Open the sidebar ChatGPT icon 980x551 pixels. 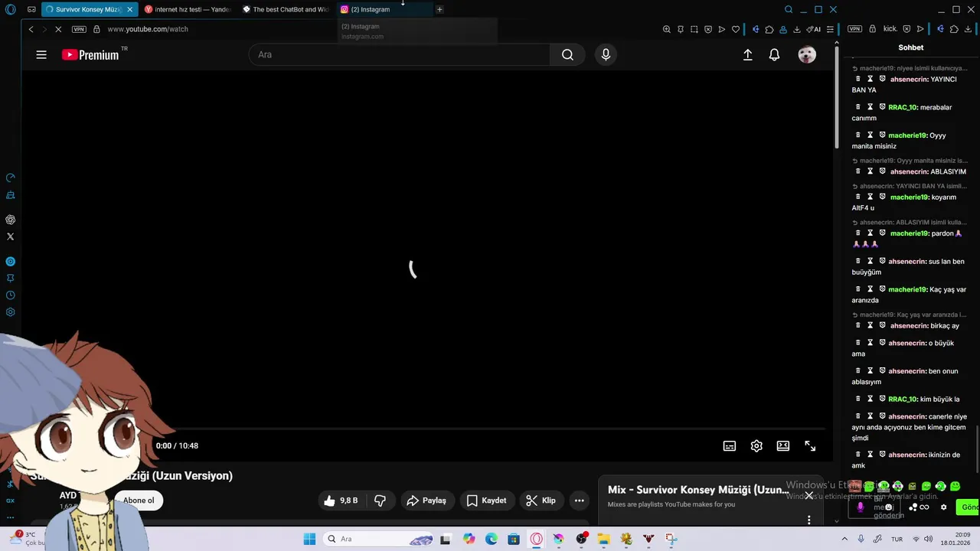pos(11,220)
